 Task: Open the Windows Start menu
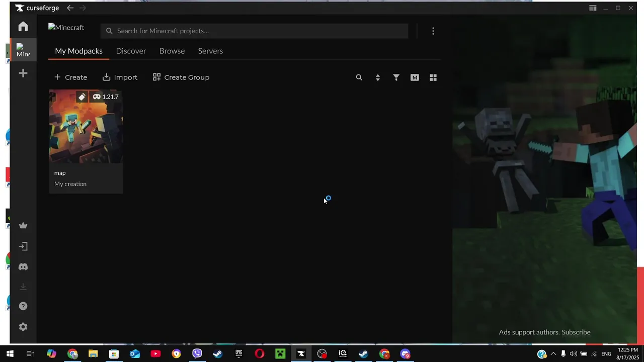(x=10, y=354)
